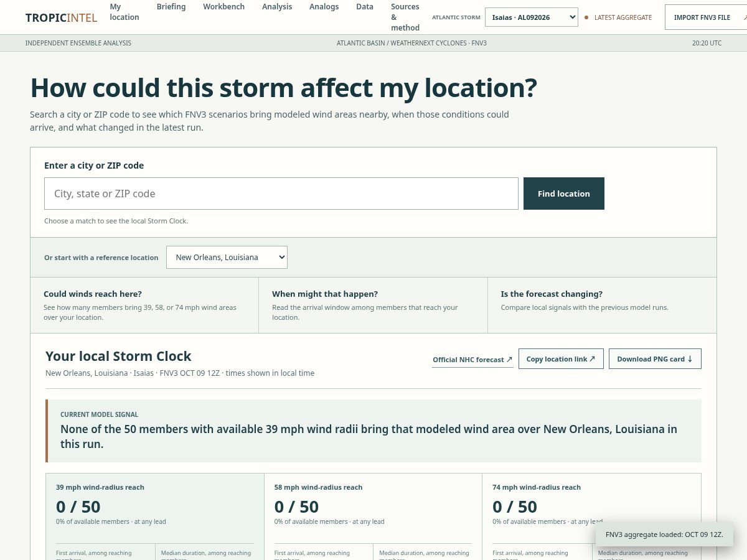Open the Analysis section
The image size is (747, 560).
277,7
